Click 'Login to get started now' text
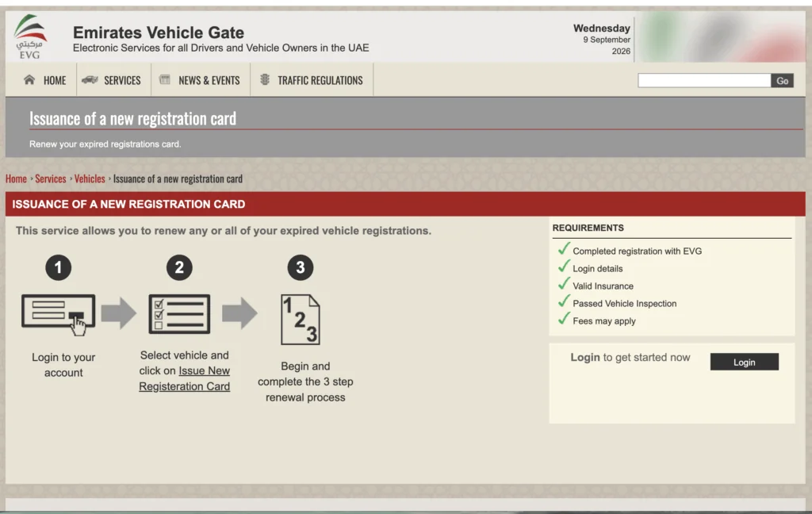 pyautogui.click(x=630, y=358)
